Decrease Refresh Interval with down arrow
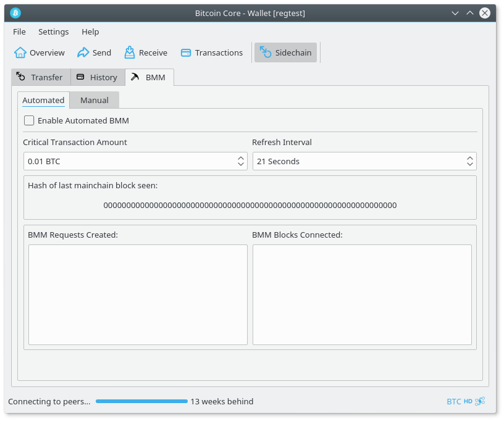This screenshot has width=504, height=421. tap(470, 164)
